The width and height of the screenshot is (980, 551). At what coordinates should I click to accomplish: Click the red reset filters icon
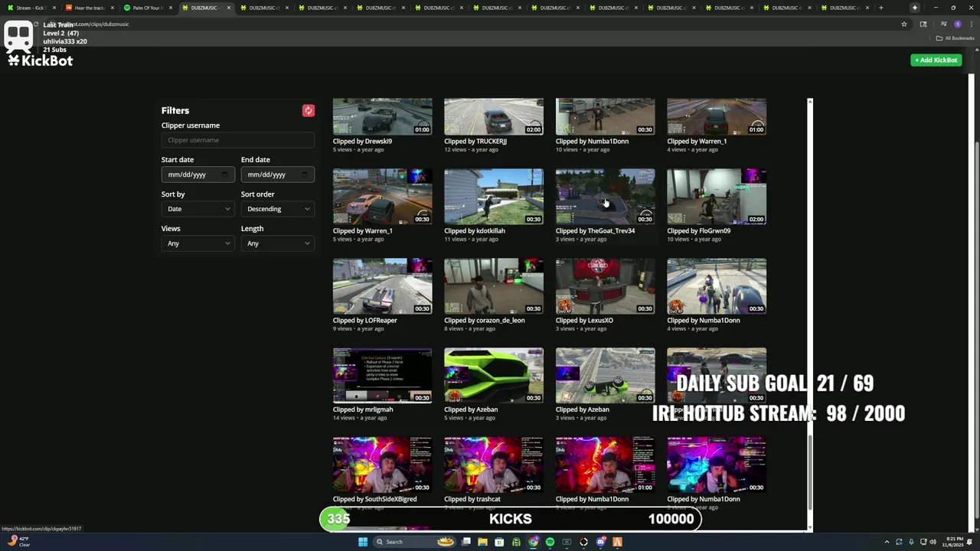[x=309, y=111]
